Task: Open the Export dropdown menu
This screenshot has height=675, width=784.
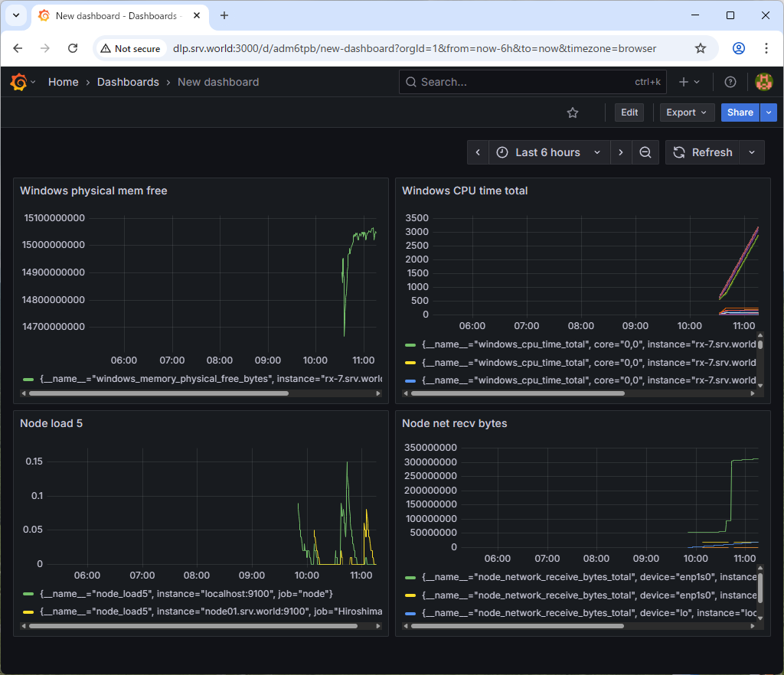Action: point(687,112)
